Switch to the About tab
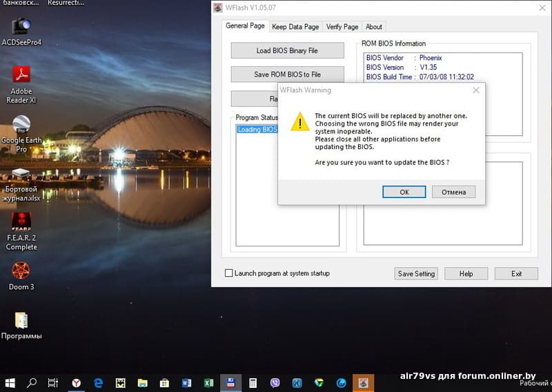 tap(374, 27)
